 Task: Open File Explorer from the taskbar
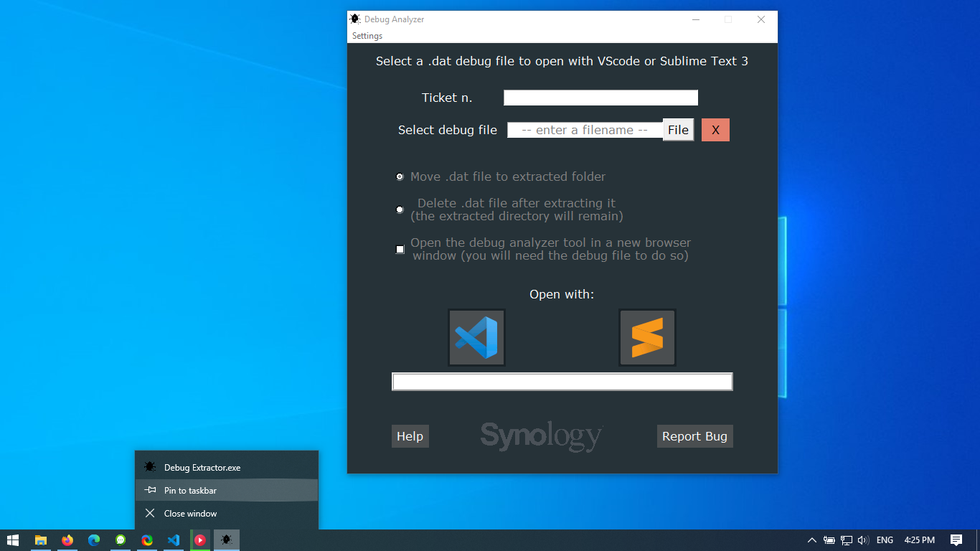pos(41,540)
